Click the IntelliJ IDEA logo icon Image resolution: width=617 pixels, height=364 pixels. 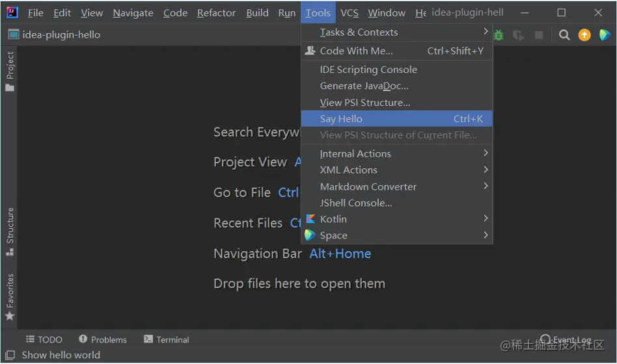pos(12,12)
